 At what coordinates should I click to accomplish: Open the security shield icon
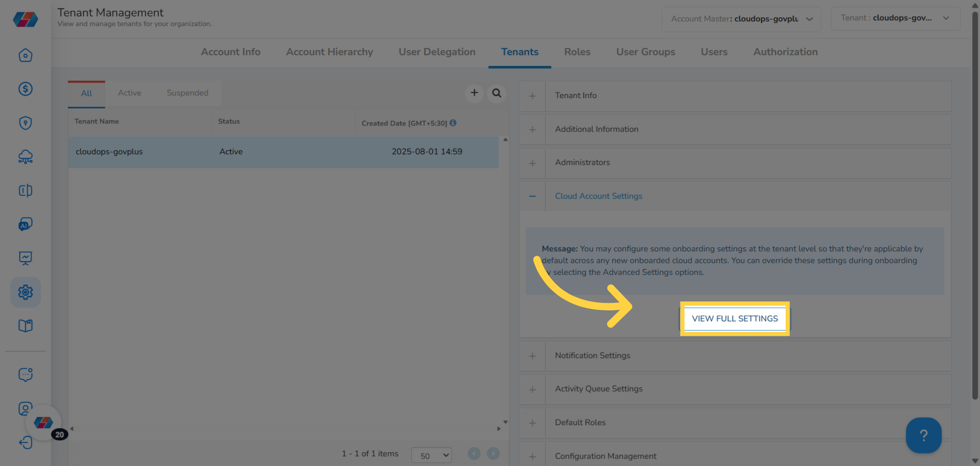pyautogui.click(x=25, y=123)
